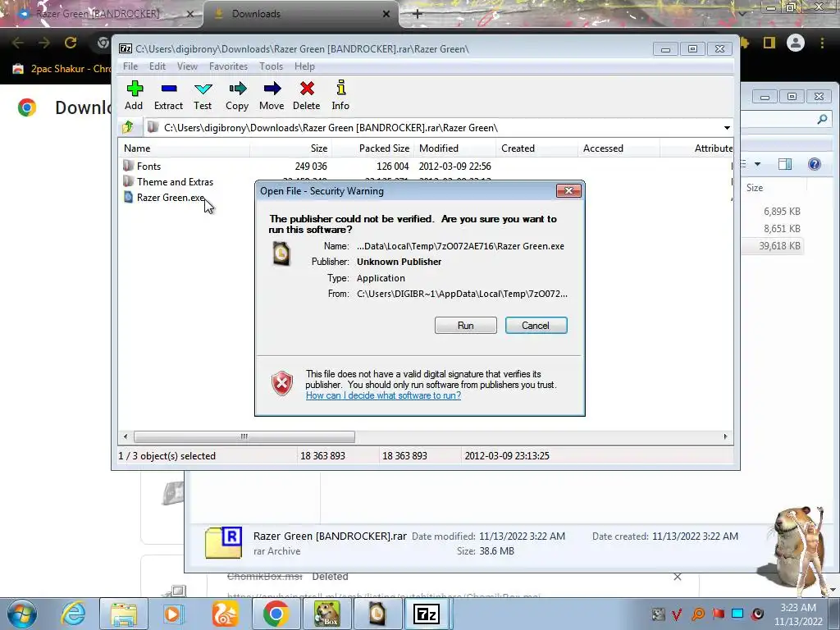Viewport: 840px width, 630px height.
Task: Click the Explorer search magnifier icon
Action: 822,119
